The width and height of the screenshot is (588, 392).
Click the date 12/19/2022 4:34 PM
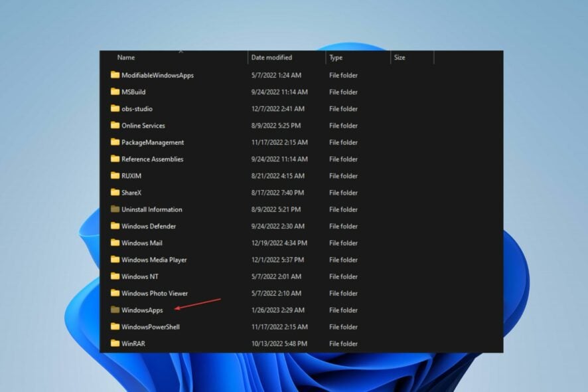(279, 243)
